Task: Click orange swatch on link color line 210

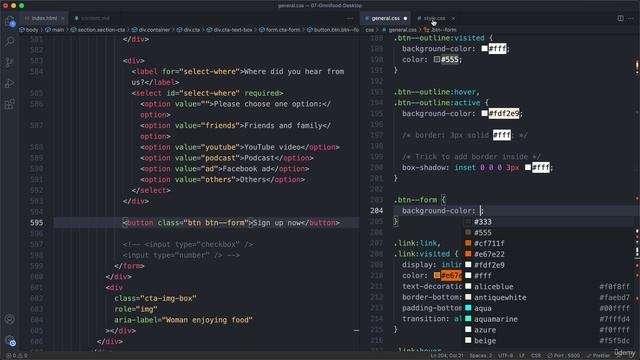Action: tap(437, 276)
